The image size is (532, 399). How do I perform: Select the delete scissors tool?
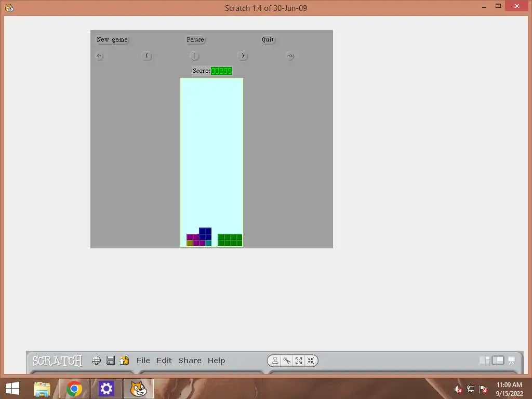coord(287,361)
